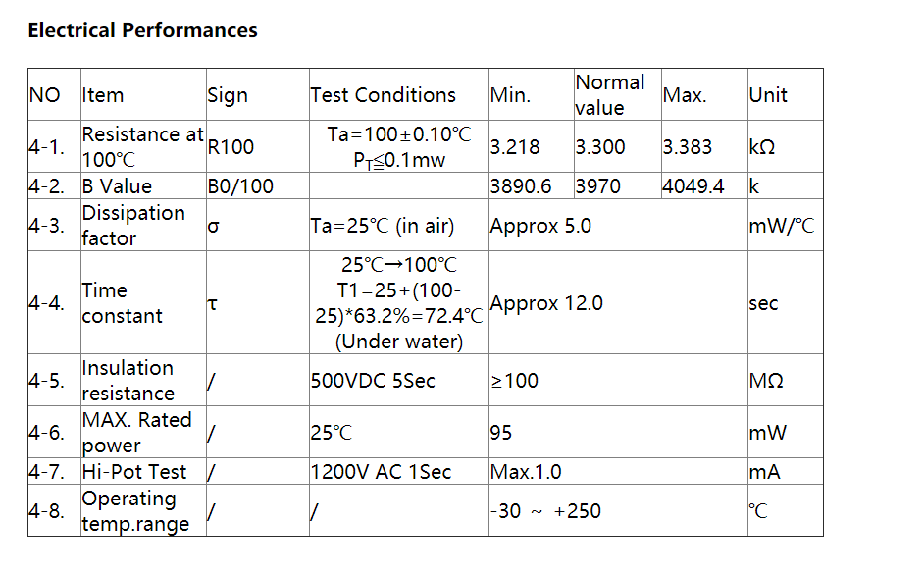Select the ≥100 insulation resistance value

pyautogui.click(x=514, y=381)
